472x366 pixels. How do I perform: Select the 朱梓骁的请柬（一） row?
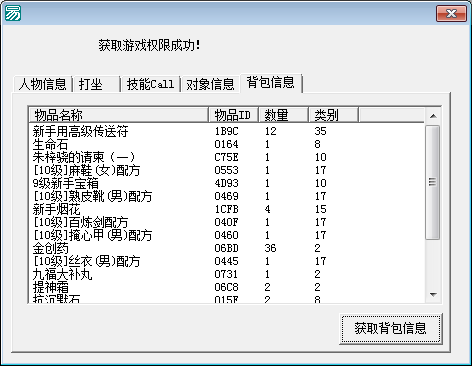pos(227,157)
